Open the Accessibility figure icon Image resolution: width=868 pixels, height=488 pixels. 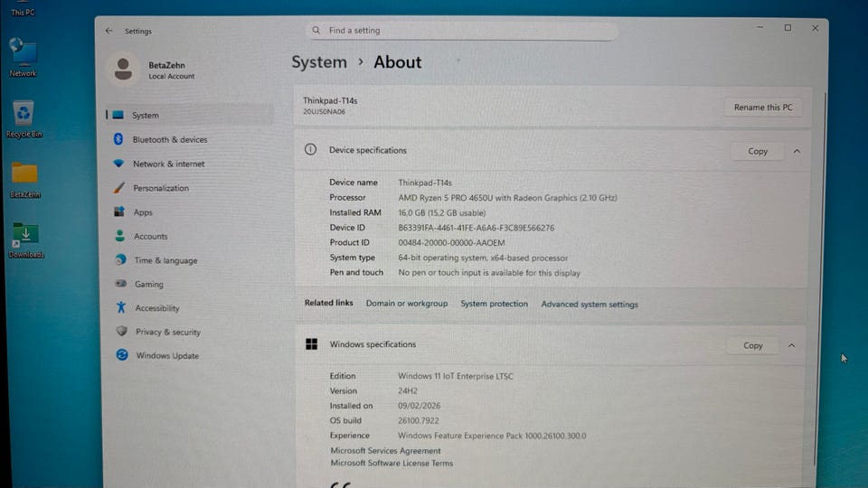click(121, 307)
